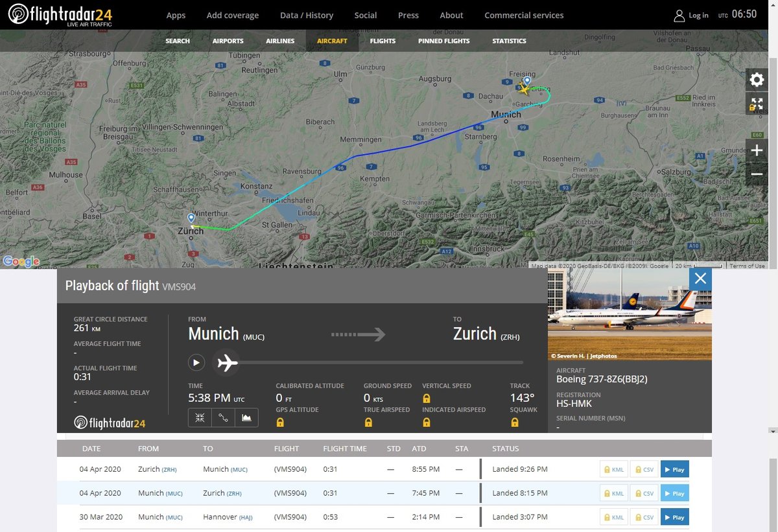778x532 pixels.
Task: Click the airplane marker on playback timeline
Action: (226, 363)
